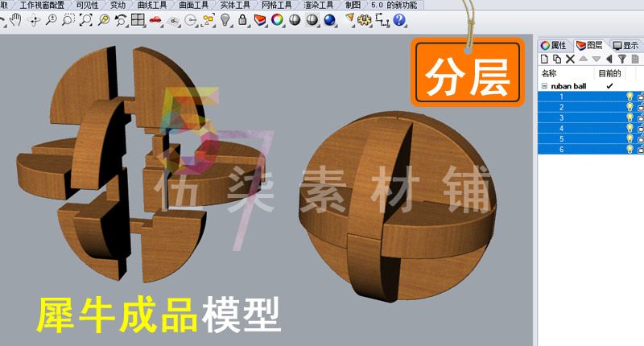644x346 pixels.
Task: Switch to the 图层 panel tab
Action: tap(589, 45)
